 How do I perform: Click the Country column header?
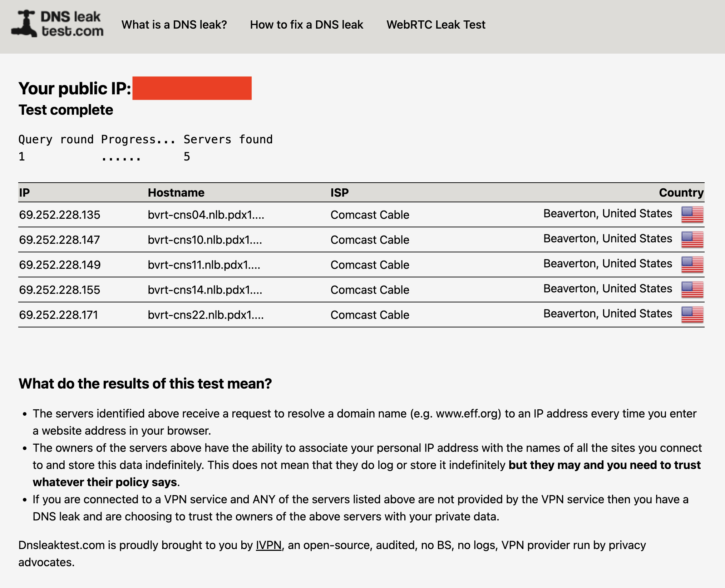pos(681,192)
